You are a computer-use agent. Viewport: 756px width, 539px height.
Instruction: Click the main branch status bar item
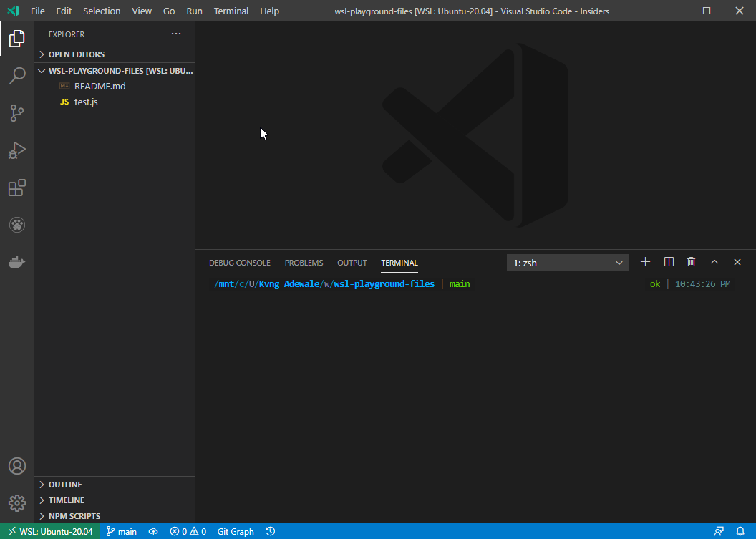click(x=122, y=531)
